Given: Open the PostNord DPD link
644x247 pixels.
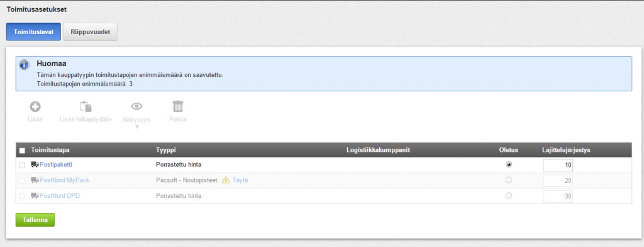Looking at the screenshot, I should (x=60, y=196).
